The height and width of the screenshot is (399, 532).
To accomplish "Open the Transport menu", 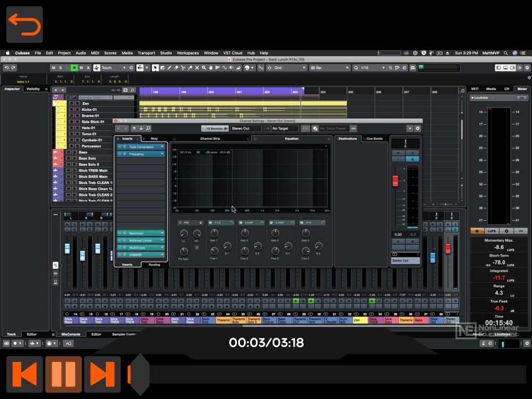I will point(146,53).
